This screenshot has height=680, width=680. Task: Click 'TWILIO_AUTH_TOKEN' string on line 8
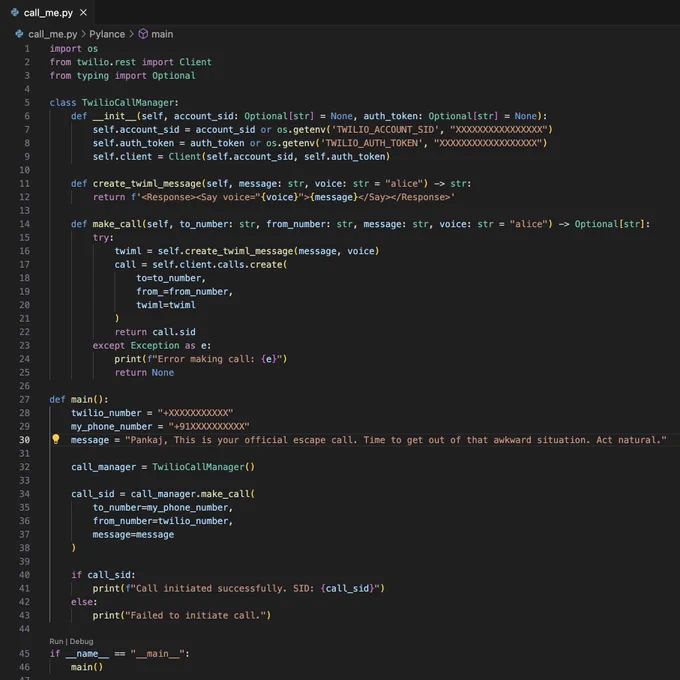[x=372, y=143]
